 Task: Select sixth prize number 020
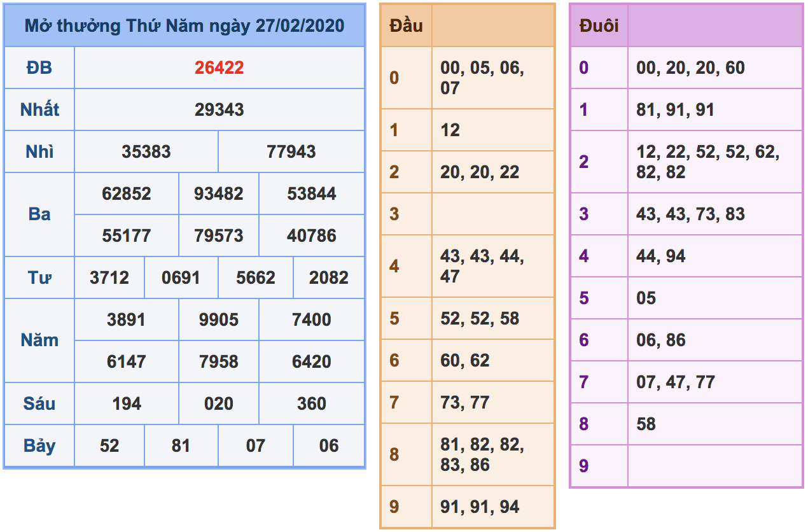[x=219, y=403]
